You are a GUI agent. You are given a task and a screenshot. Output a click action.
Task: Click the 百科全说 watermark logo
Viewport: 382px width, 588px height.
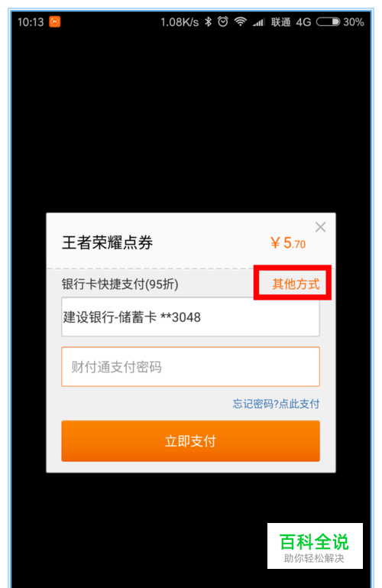point(315,546)
